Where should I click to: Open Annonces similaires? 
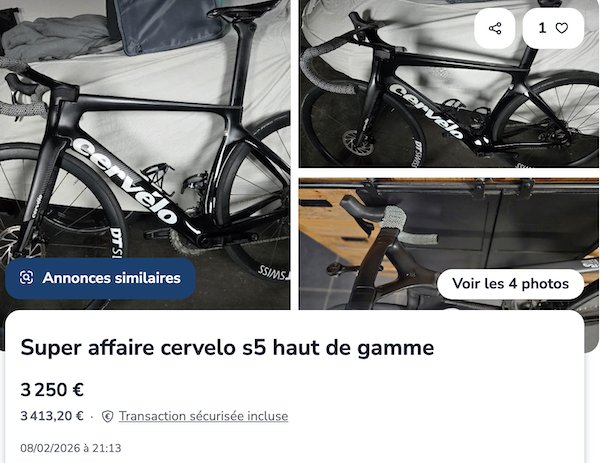(x=101, y=278)
